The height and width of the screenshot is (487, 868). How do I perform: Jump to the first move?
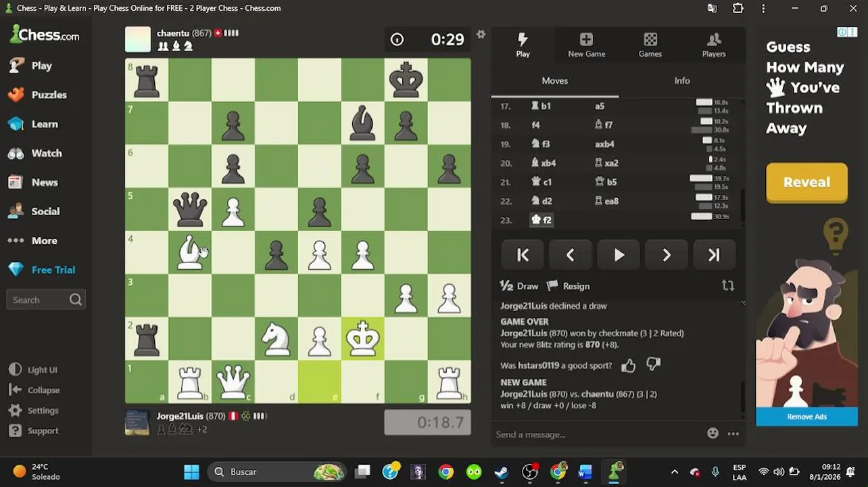[x=523, y=255]
